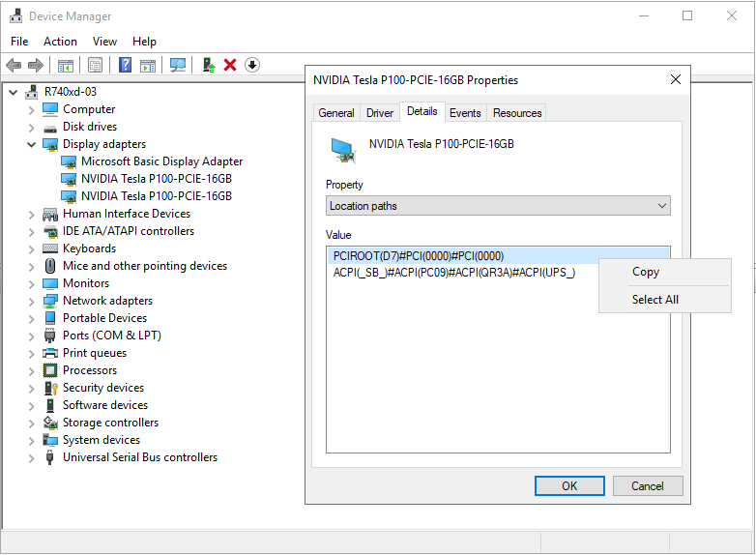Choose Copy from the context menu

(x=646, y=272)
